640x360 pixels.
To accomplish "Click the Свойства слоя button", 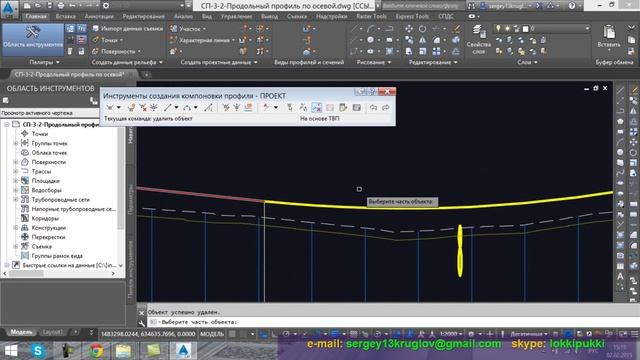I will (x=478, y=40).
